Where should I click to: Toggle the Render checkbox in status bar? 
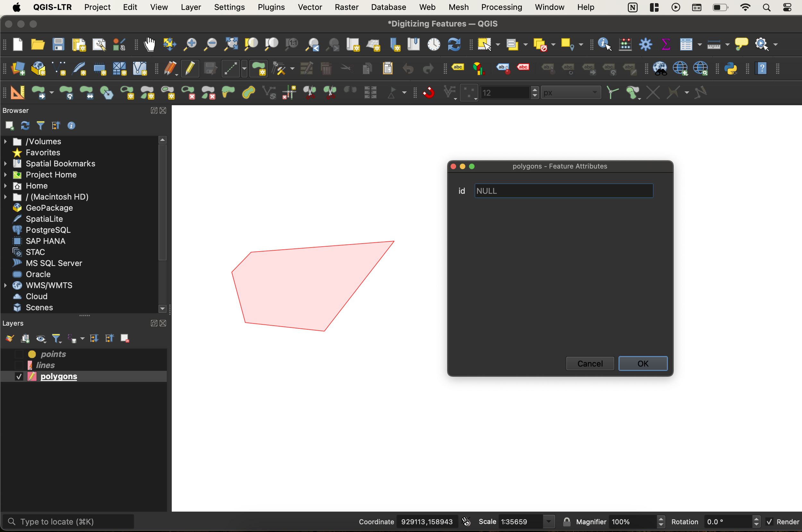click(x=769, y=521)
